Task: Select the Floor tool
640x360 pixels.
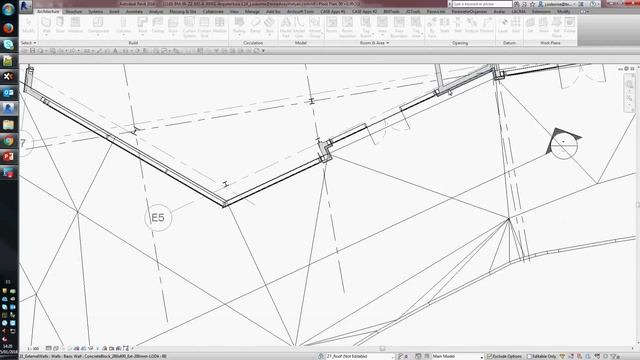Action: pos(173,24)
